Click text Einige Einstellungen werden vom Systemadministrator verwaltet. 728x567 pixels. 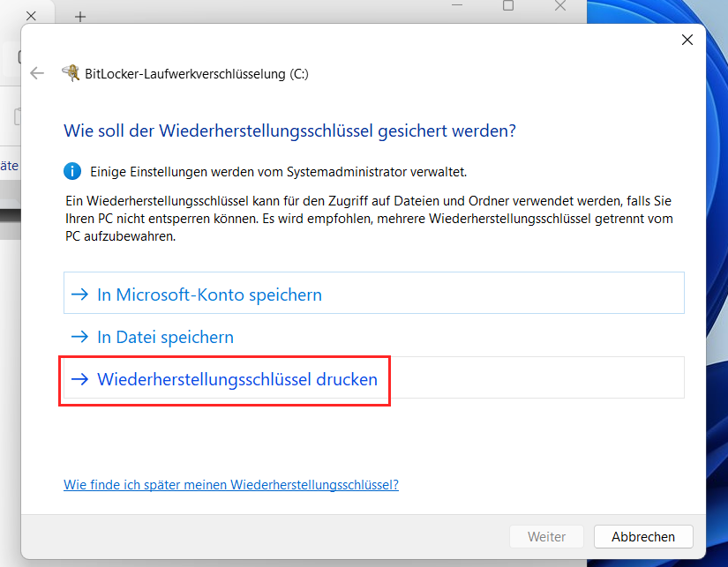pos(278,172)
